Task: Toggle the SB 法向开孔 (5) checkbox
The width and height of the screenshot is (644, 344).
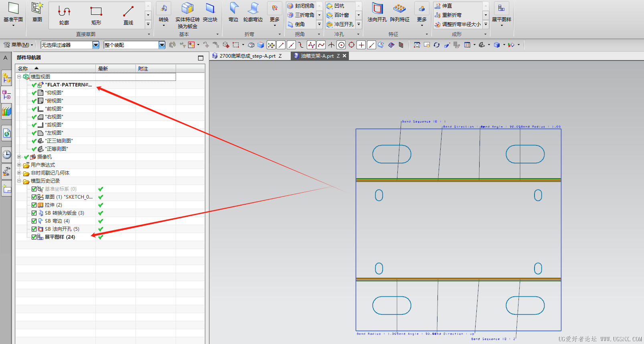Action: [34, 229]
